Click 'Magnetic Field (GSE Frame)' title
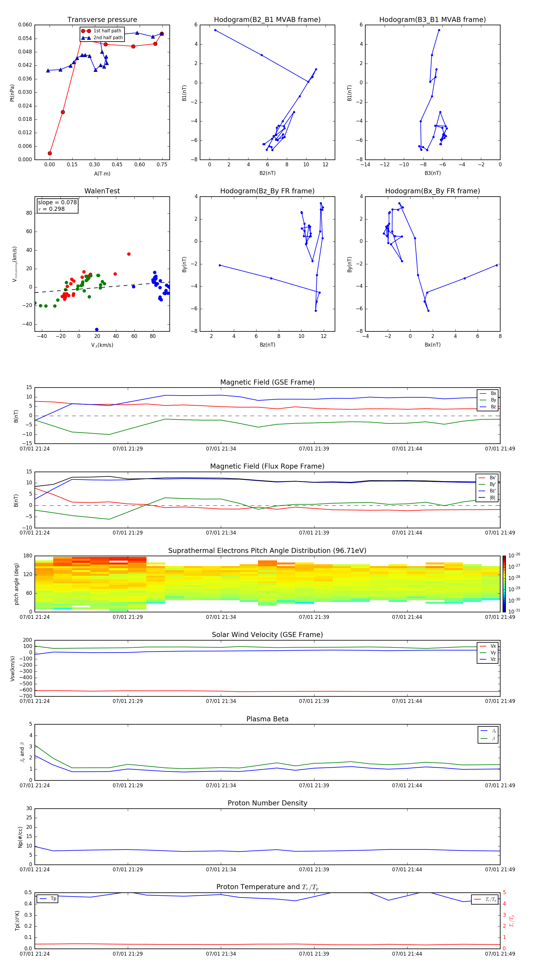Screen dimensions: 535x980 tap(267, 382)
